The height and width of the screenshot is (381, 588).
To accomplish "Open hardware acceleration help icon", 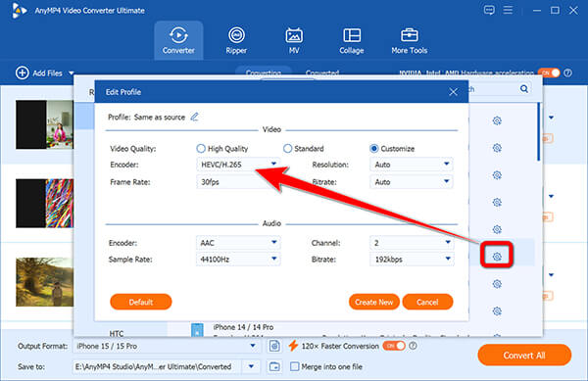I will (x=568, y=72).
